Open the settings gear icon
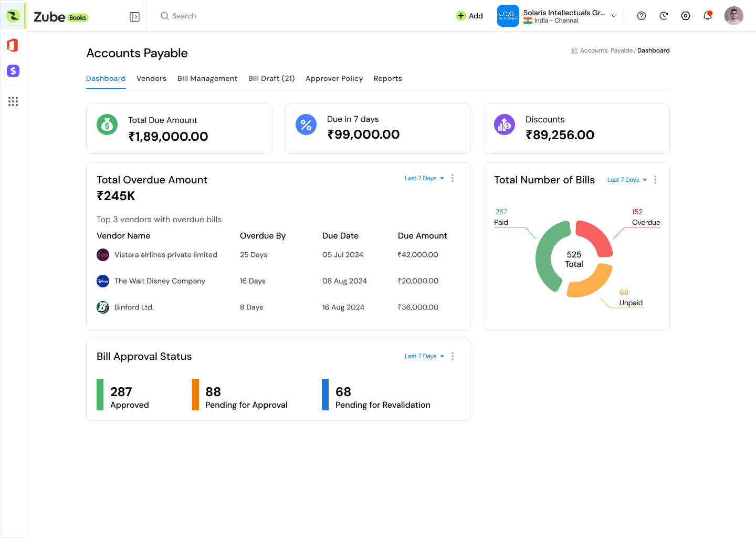756x538 pixels. (x=686, y=16)
